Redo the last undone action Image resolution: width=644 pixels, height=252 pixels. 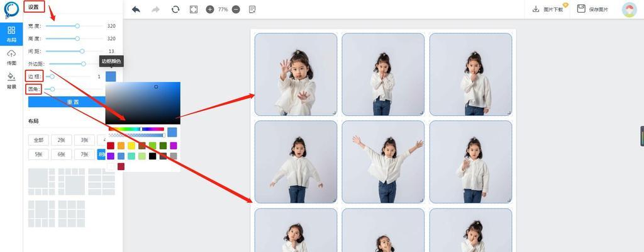156,9
